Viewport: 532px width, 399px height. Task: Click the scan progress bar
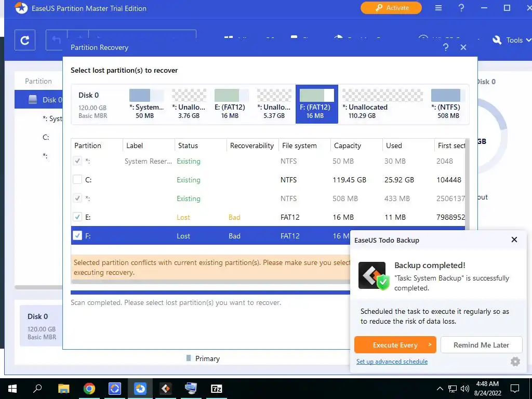[210, 292]
